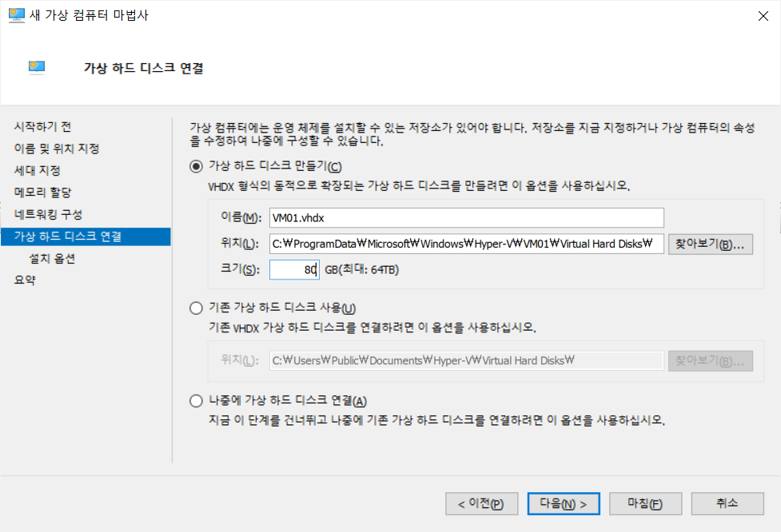Go to 설치 옵션 step
The width and height of the screenshot is (781, 532).
click(52, 258)
